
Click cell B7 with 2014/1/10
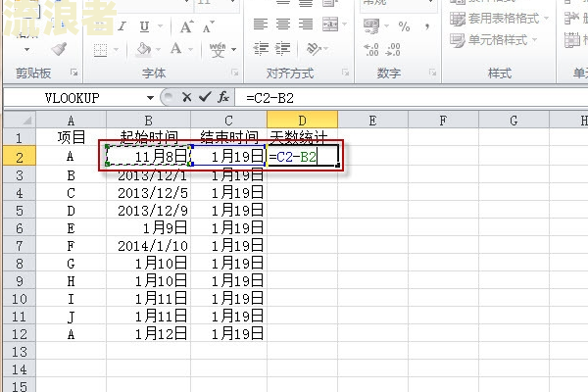[x=149, y=246]
